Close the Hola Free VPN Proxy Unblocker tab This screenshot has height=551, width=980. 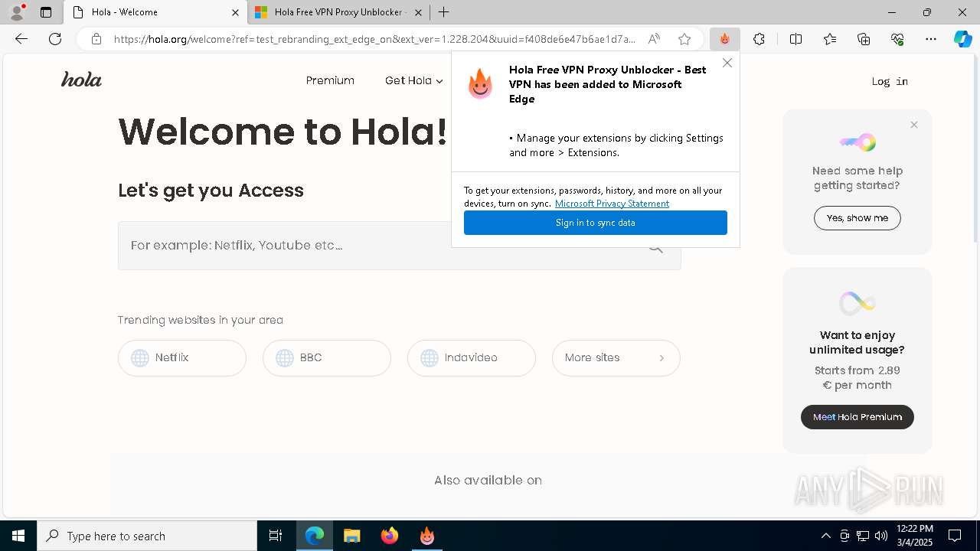418,12
